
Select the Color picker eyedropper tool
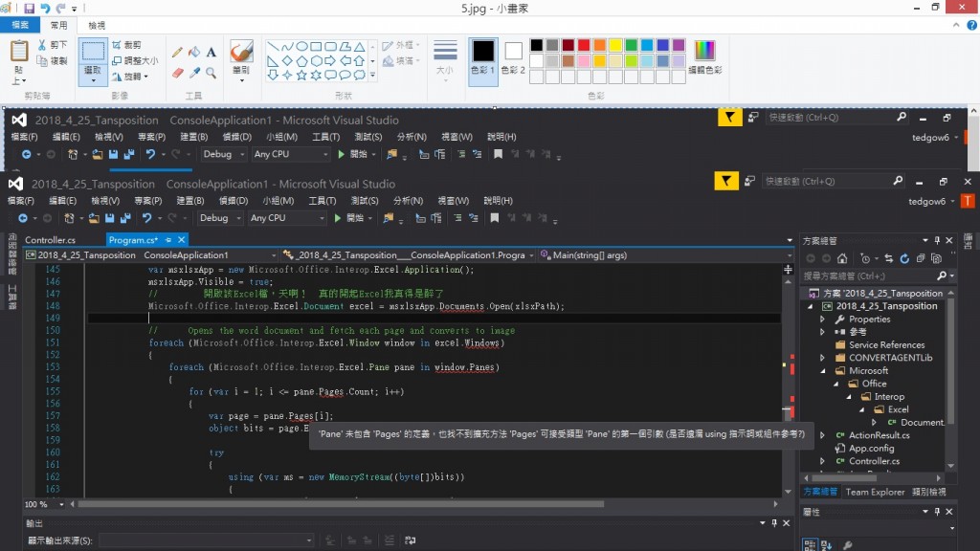pyautogui.click(x=194, y=73)
